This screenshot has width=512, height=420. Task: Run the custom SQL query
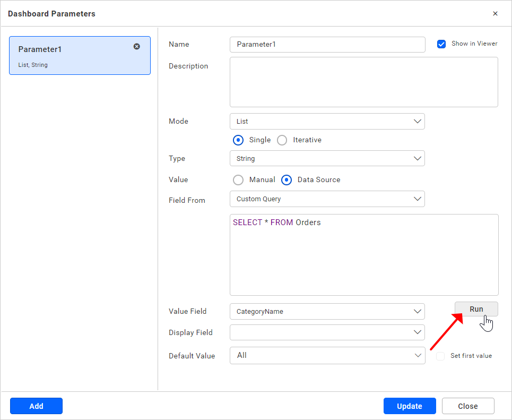pos(476,308)
